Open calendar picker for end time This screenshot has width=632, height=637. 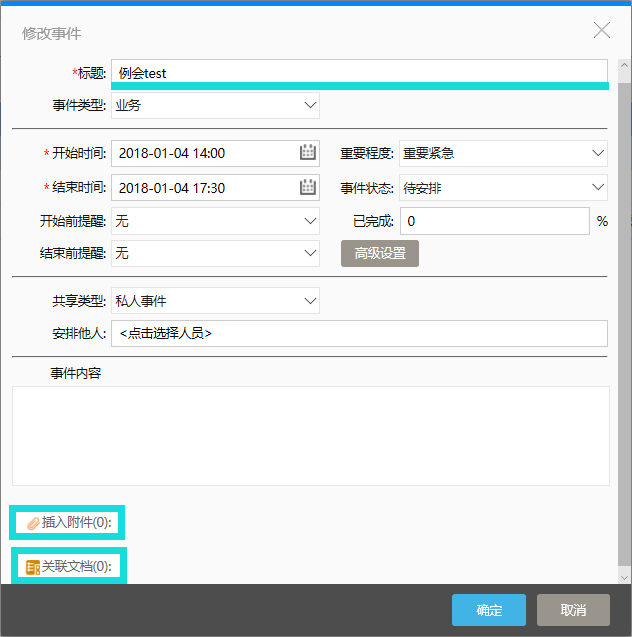click(308, 187)
